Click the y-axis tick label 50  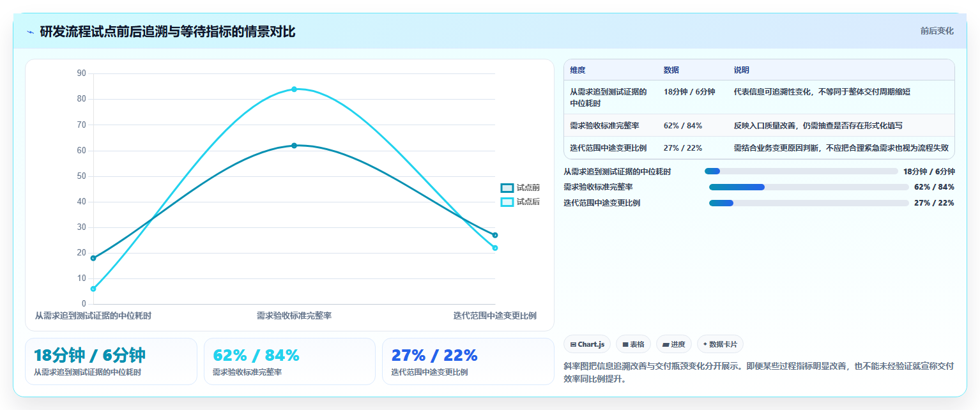pos(81,176)
